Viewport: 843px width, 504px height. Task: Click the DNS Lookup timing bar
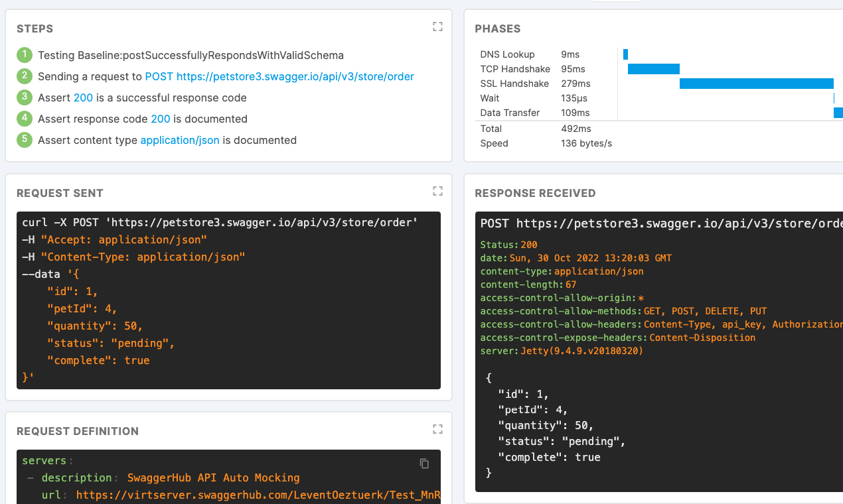click(625, 54)
